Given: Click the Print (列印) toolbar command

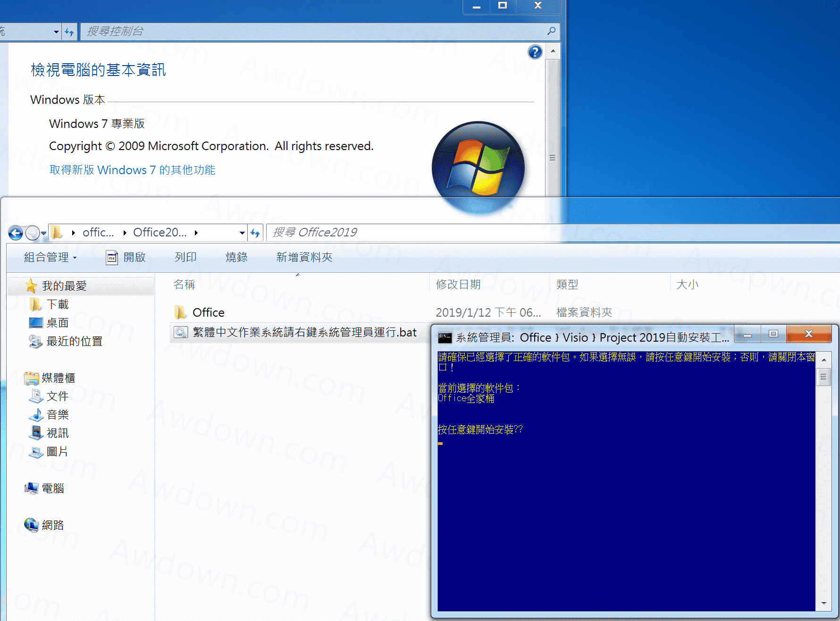Looking at the screenshot, I should pos(185,257).
